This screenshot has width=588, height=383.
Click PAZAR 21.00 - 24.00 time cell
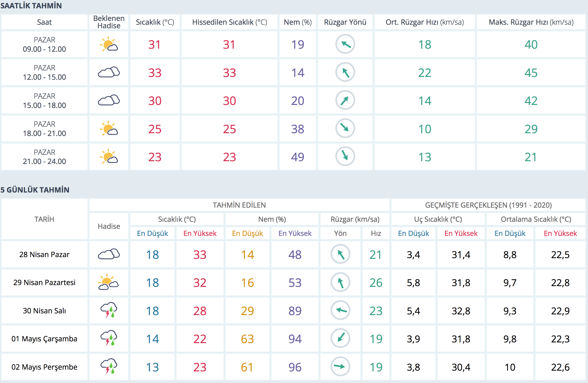click(44, 157)
